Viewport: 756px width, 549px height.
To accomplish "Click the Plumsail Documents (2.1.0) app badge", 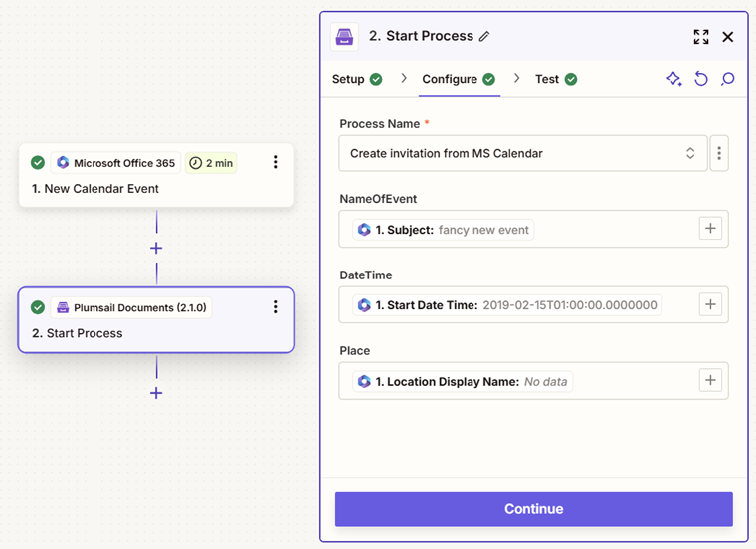I will click(x=131, y=307).
